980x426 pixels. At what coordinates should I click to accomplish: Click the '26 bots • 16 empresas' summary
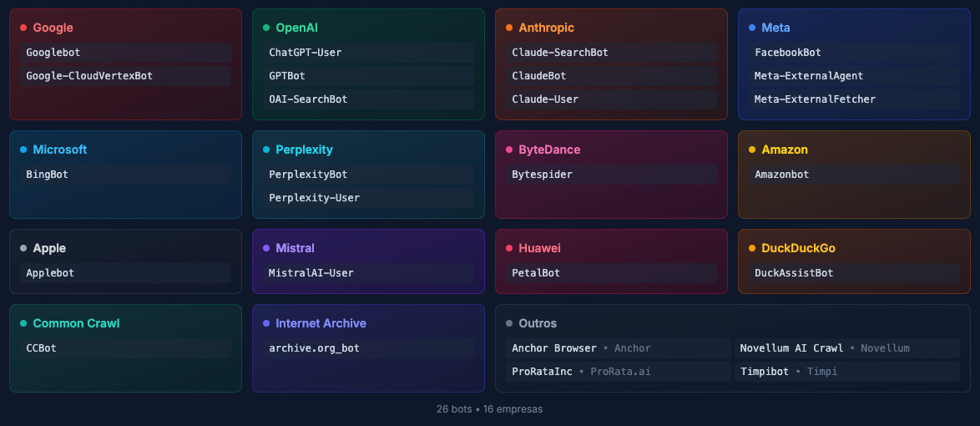point(489,409)
